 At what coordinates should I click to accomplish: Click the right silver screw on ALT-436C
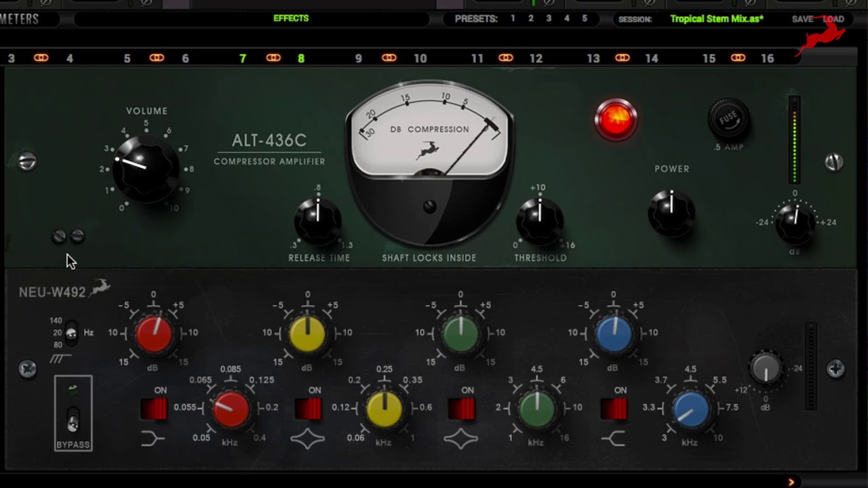click(x=833, y=161)
